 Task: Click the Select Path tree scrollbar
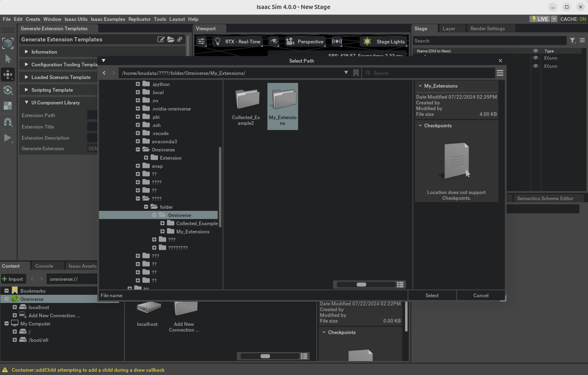(x=220, y=187)
